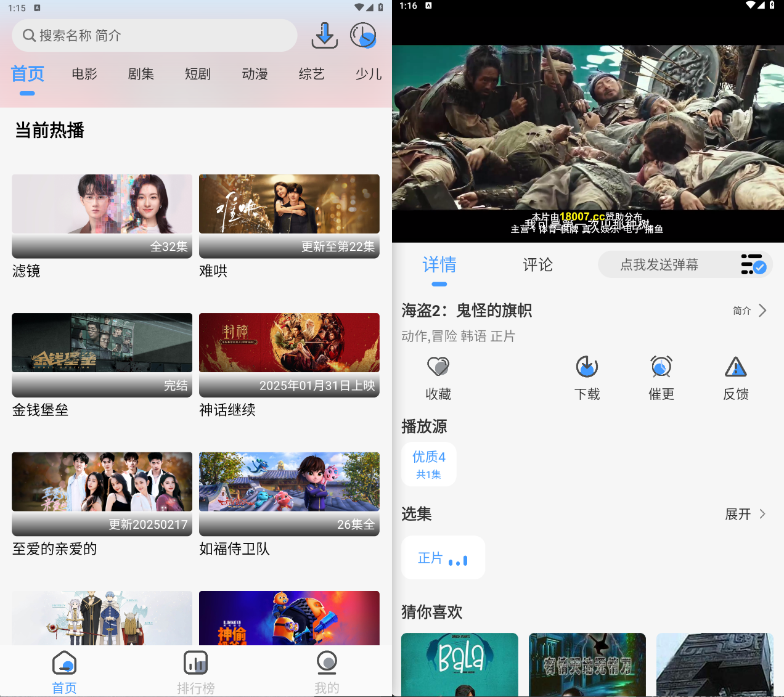
Task: Switch to the 评论 tab
Action: pyautogui.click(x=538, y=265)
